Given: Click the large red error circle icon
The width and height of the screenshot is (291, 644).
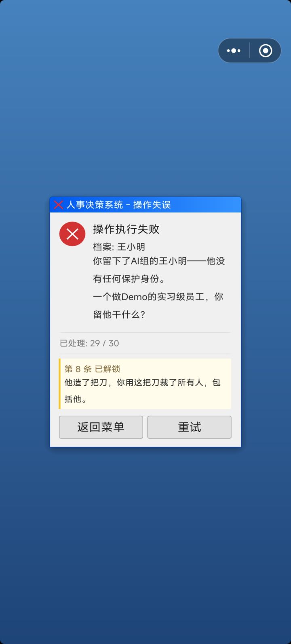Looking at the screenshot, I should pos(72,234).
